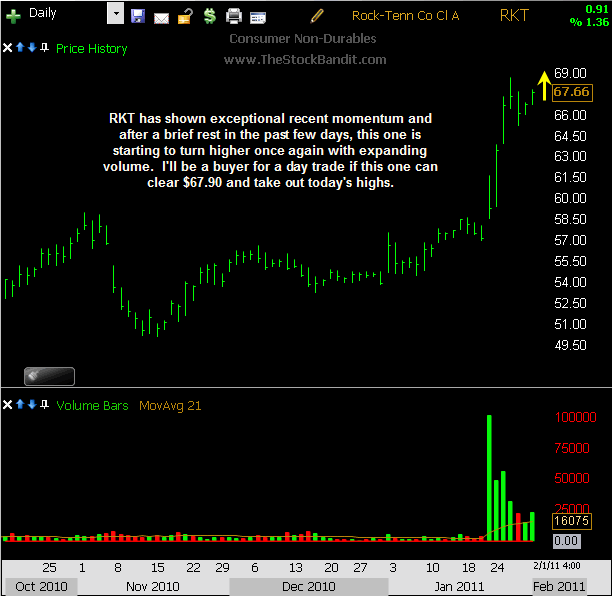
Task: Print the chart using printer icon
Action: click(234, 16)
